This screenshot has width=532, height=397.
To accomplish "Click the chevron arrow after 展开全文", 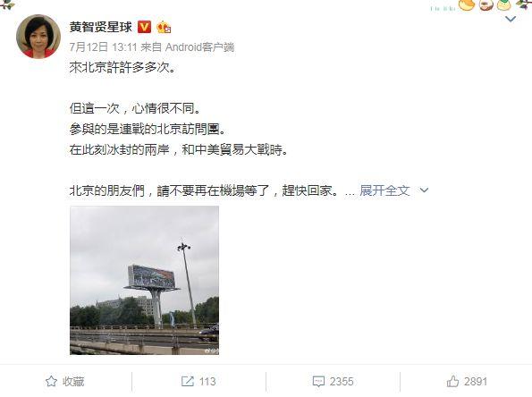I will click(424, 190).
